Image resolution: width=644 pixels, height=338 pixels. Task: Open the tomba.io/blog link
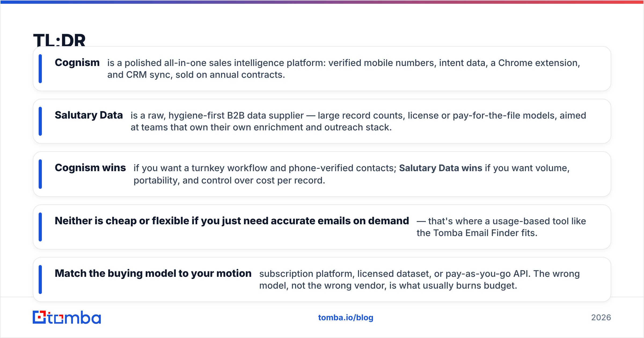coord(346,318)
